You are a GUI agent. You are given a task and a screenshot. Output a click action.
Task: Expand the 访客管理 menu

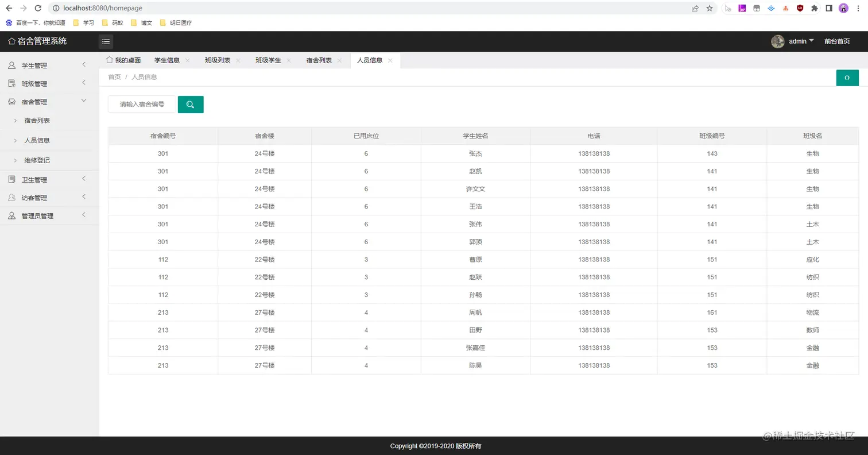pyautogui.click(x=84, y=196)
